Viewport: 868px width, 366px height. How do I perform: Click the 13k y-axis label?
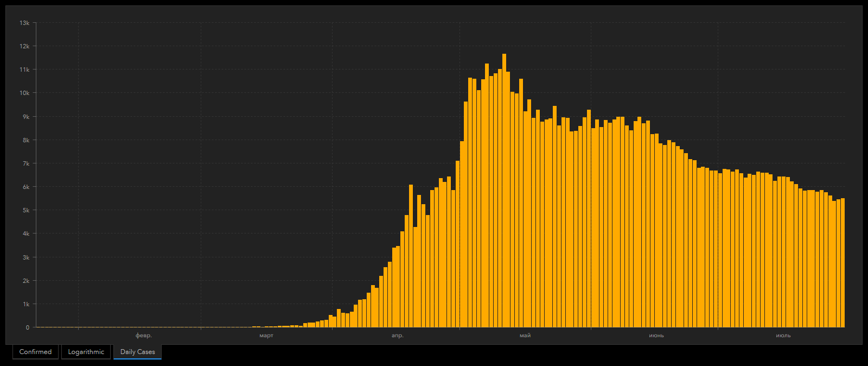(x=24, y=23)
